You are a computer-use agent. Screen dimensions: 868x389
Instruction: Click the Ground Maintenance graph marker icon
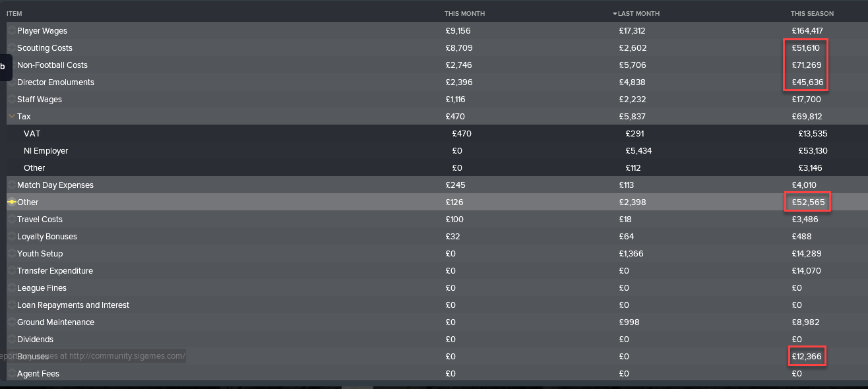(11, 322)
